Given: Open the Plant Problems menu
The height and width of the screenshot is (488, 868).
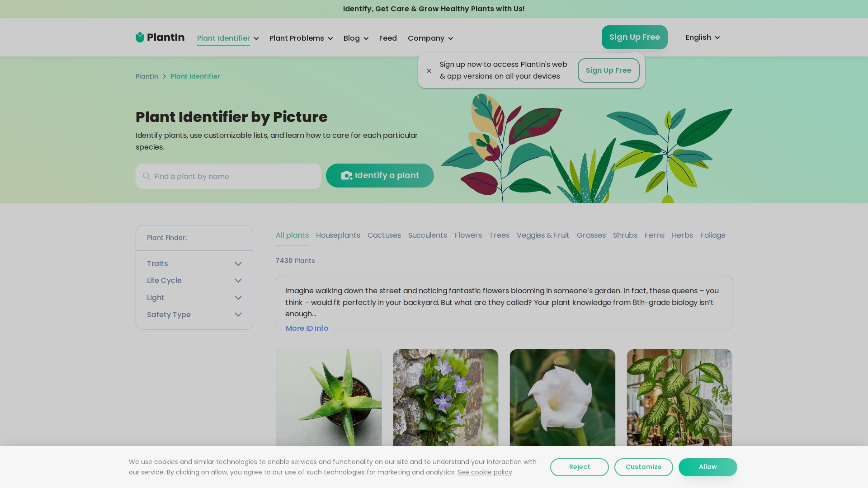Looking at the screenshot, I should tap(301, 38).
